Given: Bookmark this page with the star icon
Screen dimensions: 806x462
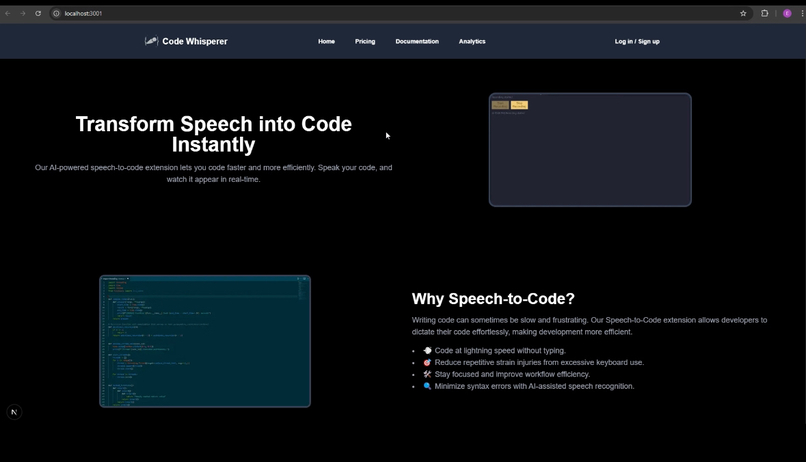Looking at the screenshot, I should pyautogui.click(x=743, y=13).
